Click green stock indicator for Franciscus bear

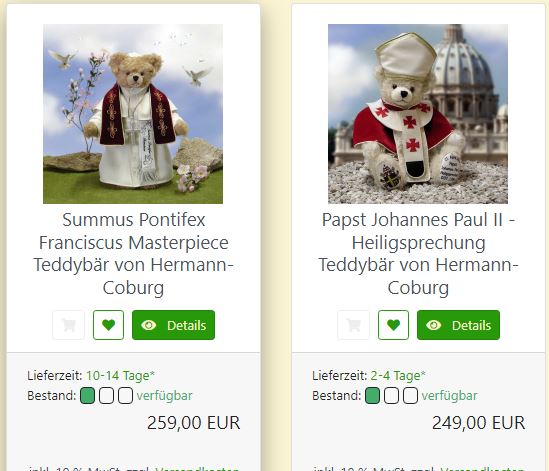tap(88, 396)
